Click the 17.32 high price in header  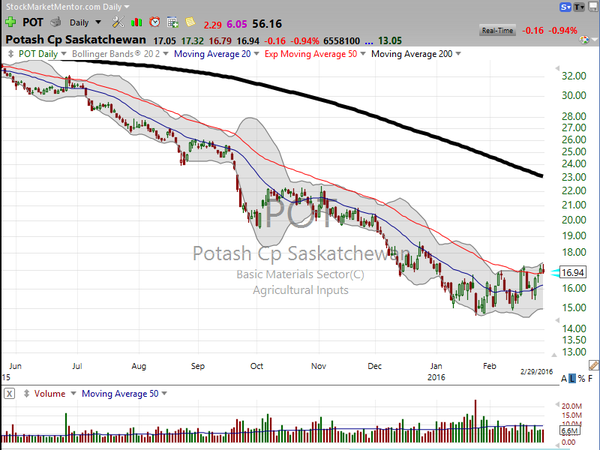(x=192, y=41)
